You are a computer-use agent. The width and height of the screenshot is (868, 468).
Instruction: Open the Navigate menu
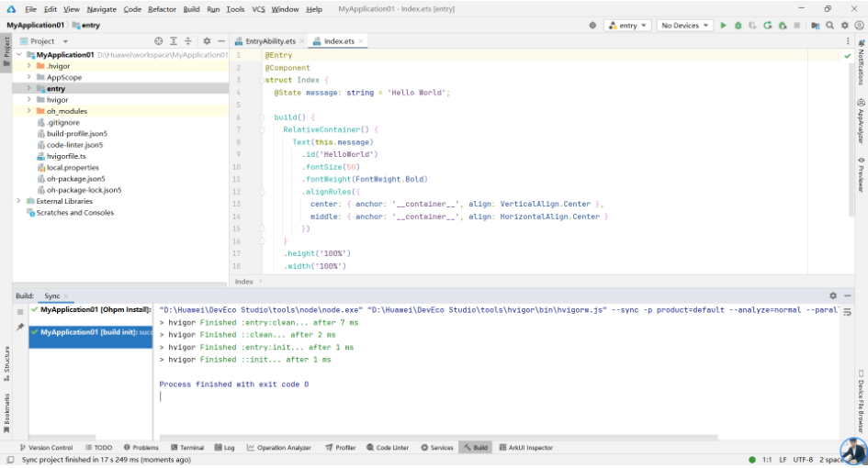(x=101, y=9)
